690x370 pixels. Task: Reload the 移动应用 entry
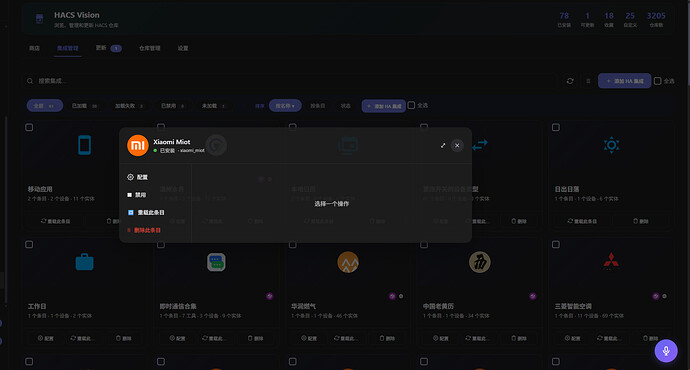point(56,221)
